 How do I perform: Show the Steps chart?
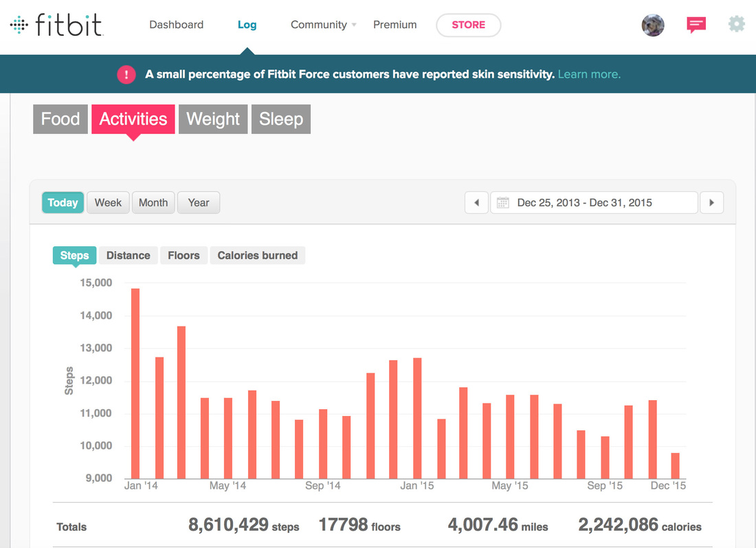75,255
